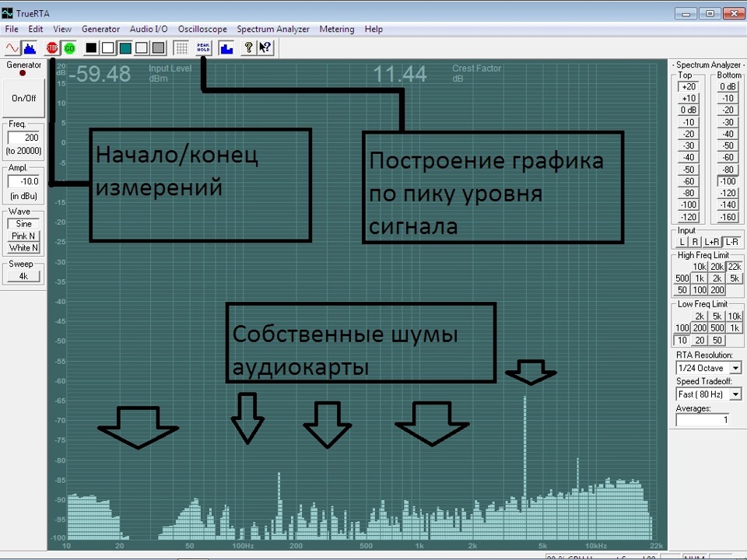Click the Averages input field
Viewport: 747px width, 560px height.
coord(703,419)
